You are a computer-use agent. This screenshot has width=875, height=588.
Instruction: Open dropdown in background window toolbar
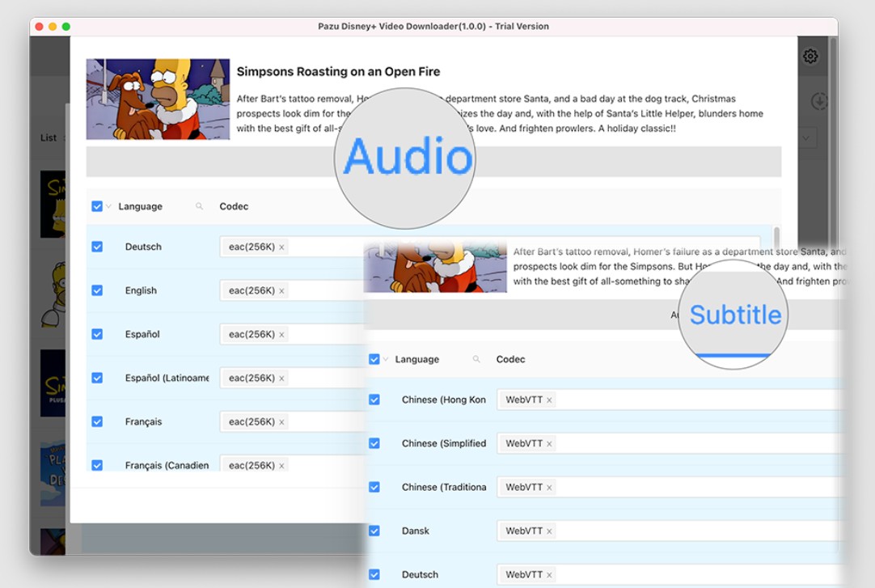tap(807, 137)
